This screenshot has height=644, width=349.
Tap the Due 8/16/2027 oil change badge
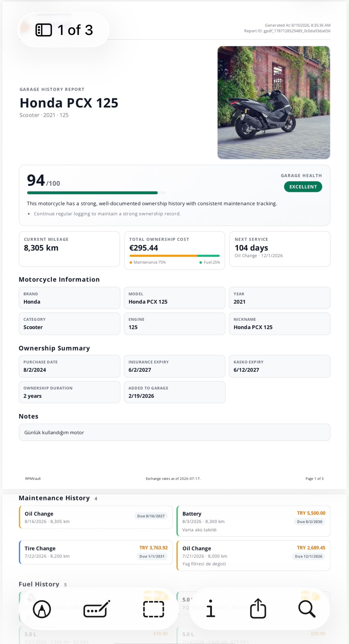(151, 516)
